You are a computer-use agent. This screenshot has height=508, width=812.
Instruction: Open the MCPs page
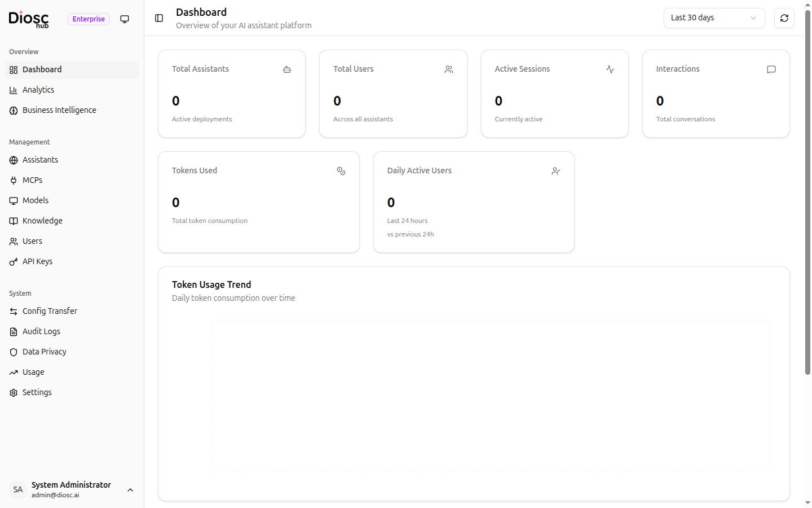(x=72, y=180)
